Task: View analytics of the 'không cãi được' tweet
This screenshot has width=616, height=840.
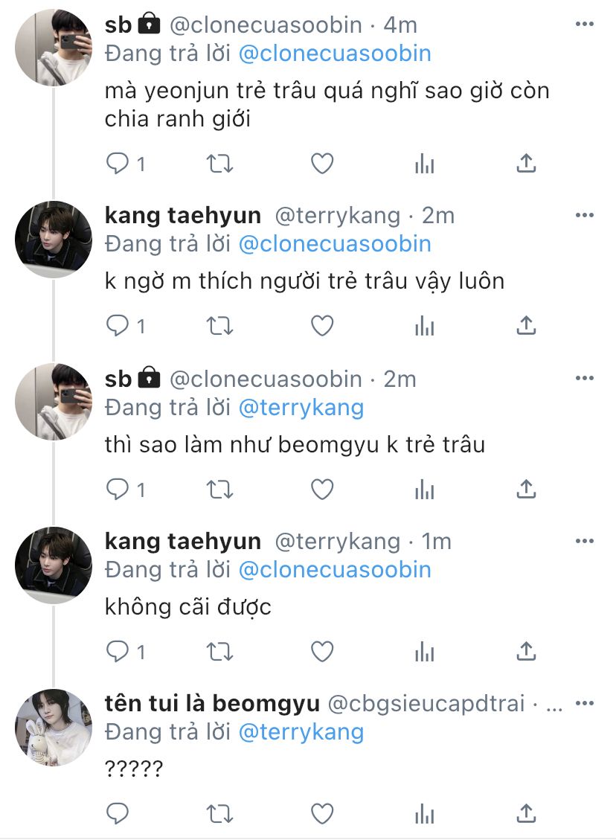Action: click(424, 652)
